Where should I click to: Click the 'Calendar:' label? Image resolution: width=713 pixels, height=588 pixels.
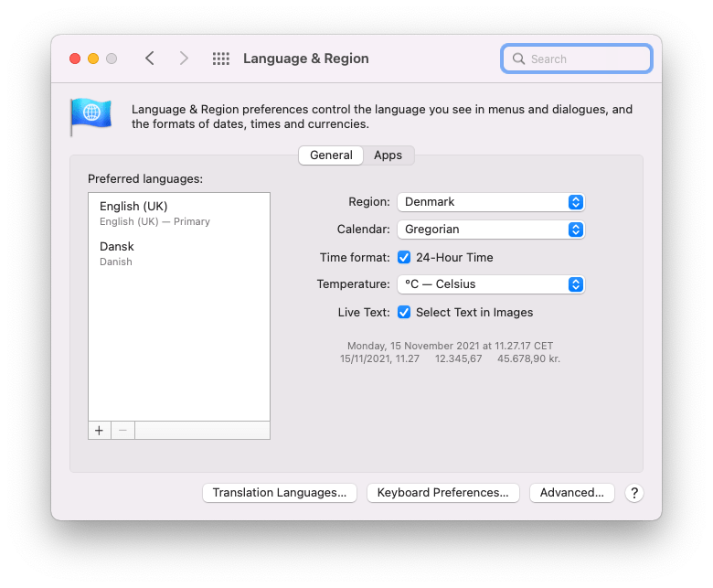click(363, 230)
